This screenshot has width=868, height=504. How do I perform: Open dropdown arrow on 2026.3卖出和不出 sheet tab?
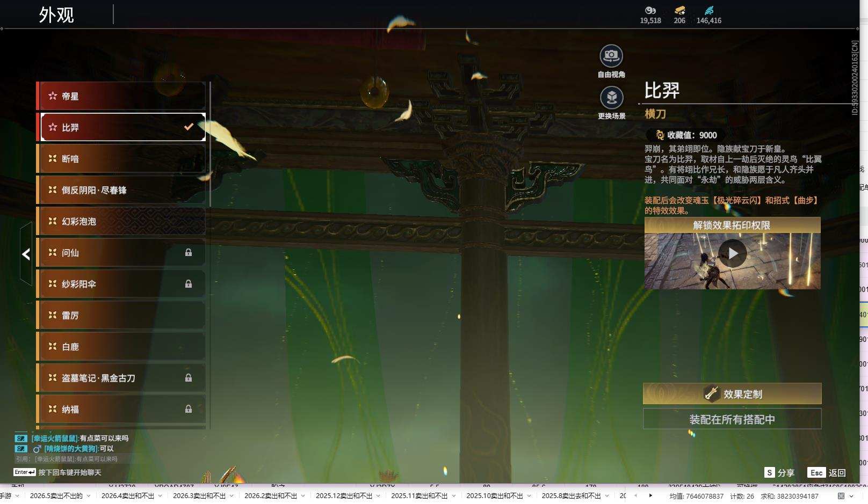[231, 496]
